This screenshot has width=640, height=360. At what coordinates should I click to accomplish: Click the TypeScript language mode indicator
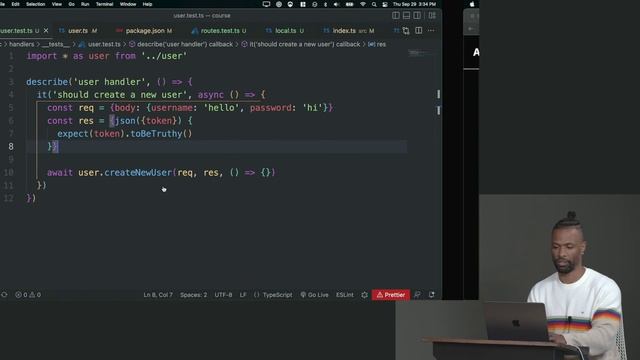point(278,295)
